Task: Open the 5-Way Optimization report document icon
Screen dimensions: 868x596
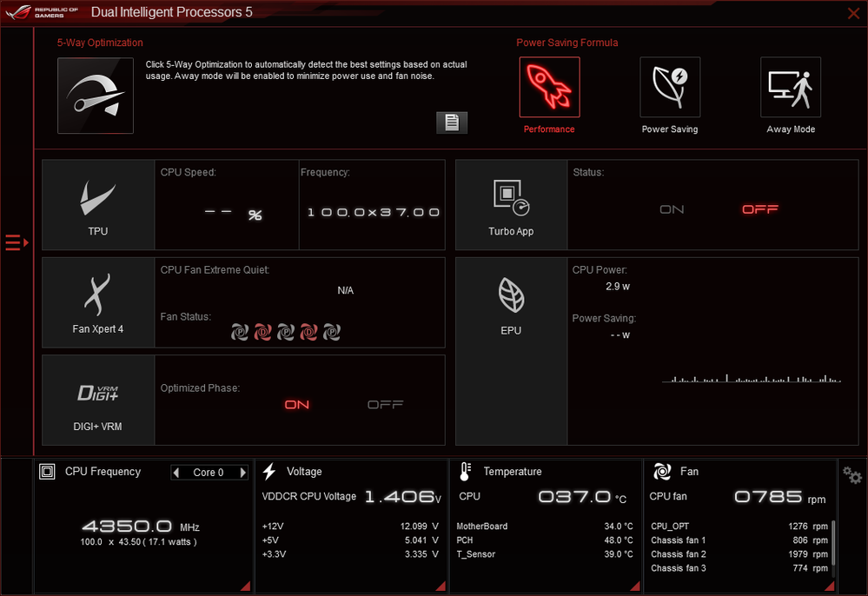Action: point(452,123)
